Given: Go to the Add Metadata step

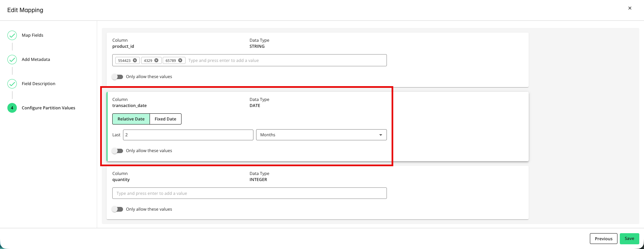Looking at the screenshot, I should [x=36, y=60].
